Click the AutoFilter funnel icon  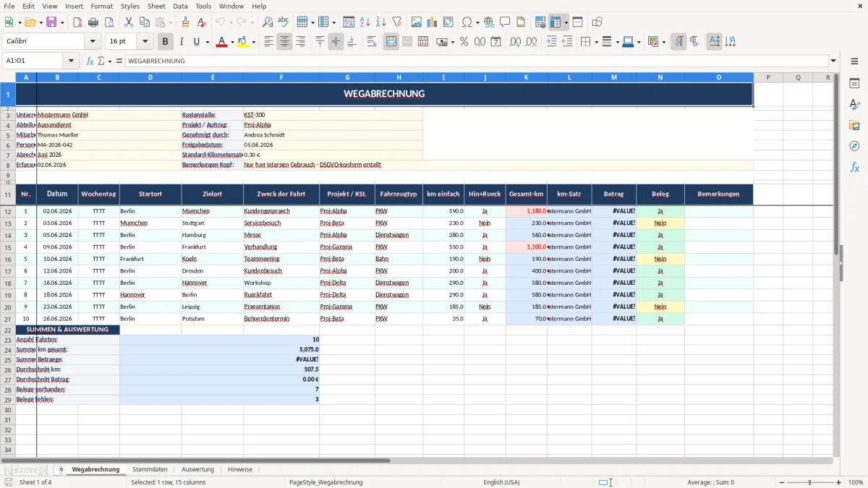397,22
